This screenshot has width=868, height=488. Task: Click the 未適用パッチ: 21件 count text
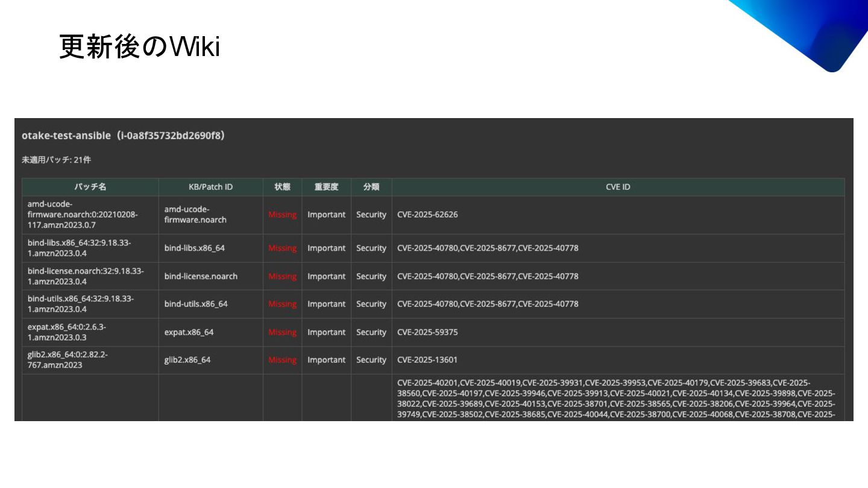coord(56,160)
